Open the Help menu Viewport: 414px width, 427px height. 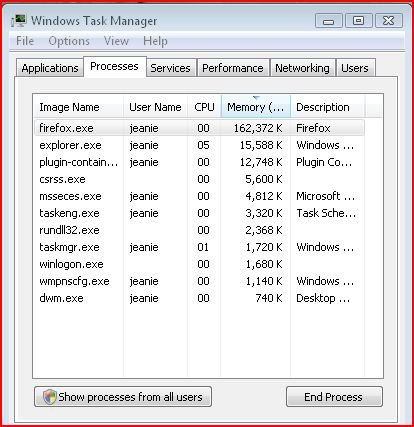(x=155, y=41)
